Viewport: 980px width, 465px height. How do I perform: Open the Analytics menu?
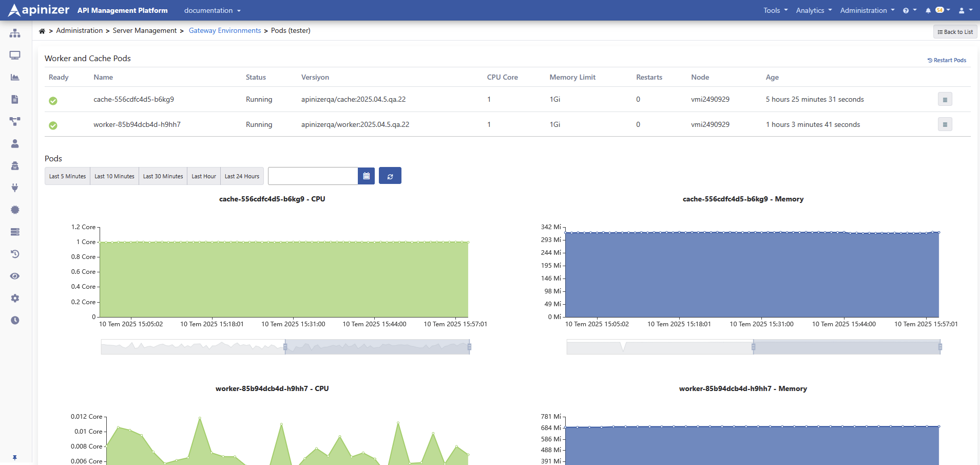tap(814, 10)
